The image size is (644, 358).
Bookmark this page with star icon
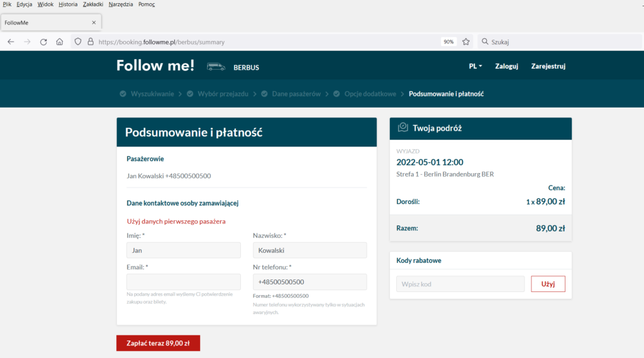tap(466, 42)
